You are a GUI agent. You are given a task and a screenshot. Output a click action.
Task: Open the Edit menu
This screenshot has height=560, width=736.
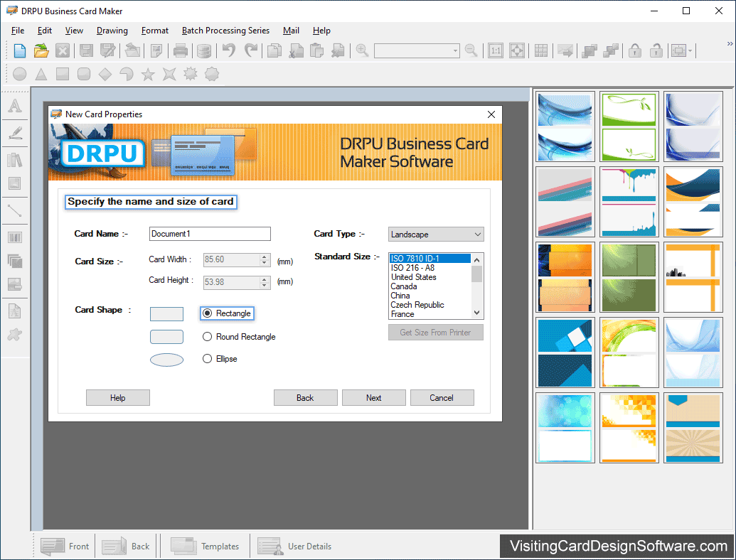45,31
